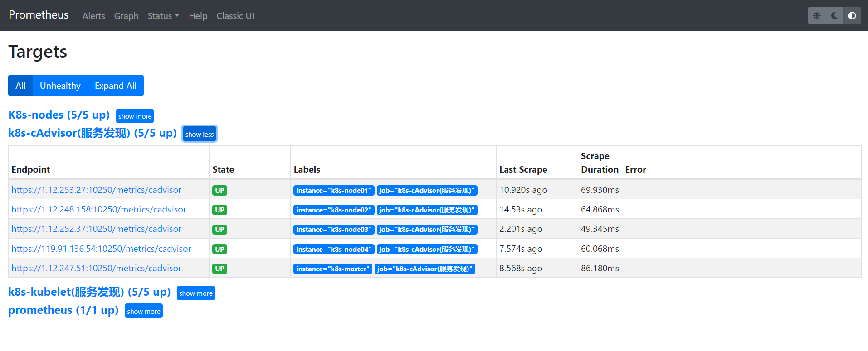Image resolution: width=868 pixels, height=351 pixels.
Task: Click scrape duration 49.345ms
Action: point(600,229)
